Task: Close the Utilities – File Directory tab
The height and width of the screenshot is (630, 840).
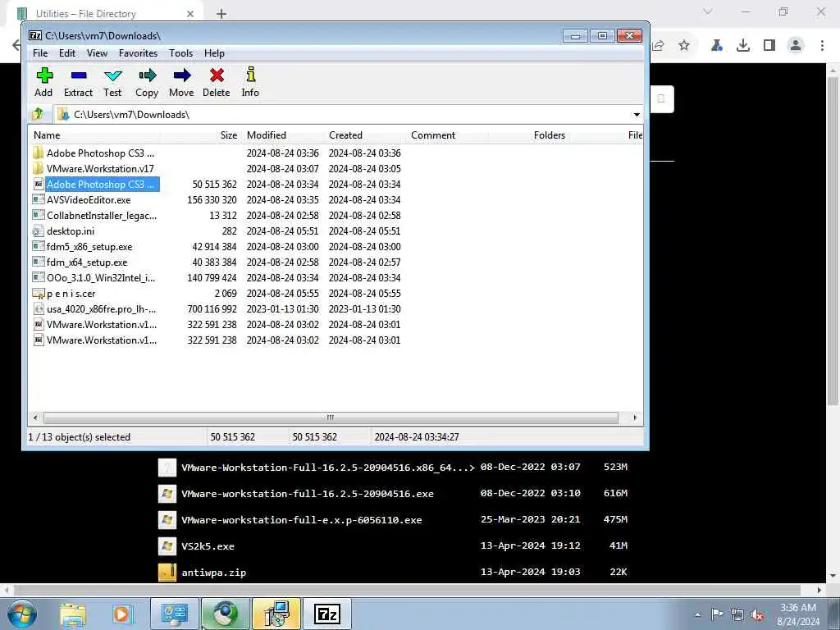Action: point(190,14)
